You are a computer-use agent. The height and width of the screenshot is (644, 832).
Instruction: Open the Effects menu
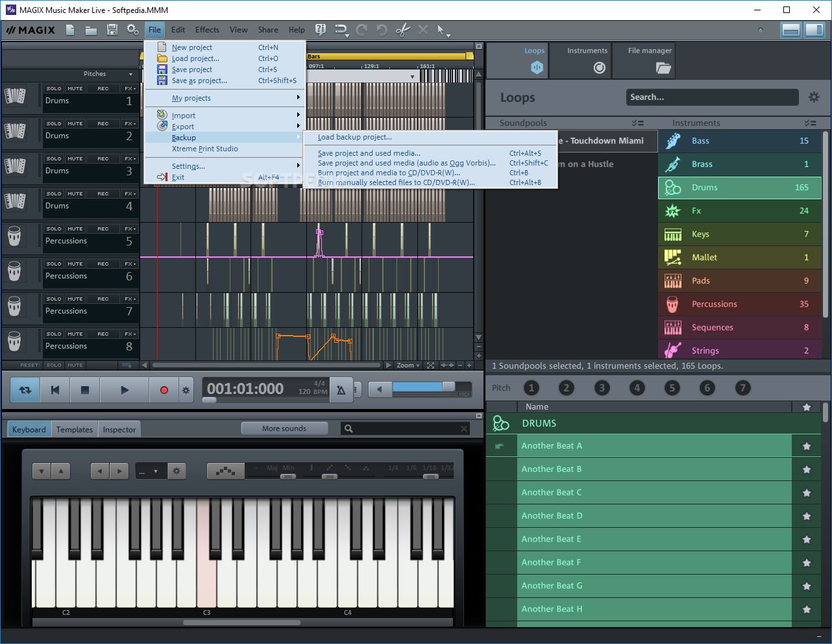point(207,30)
